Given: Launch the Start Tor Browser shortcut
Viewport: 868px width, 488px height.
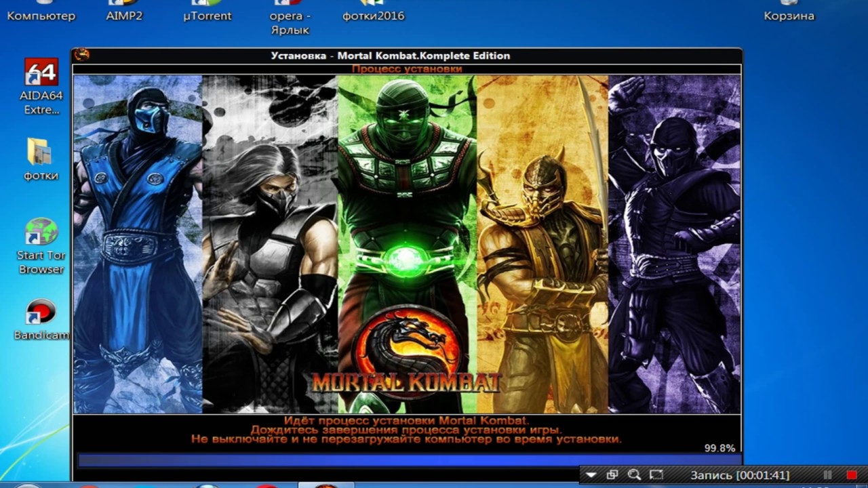Looking at the screenshot, I should pos(41,245).
